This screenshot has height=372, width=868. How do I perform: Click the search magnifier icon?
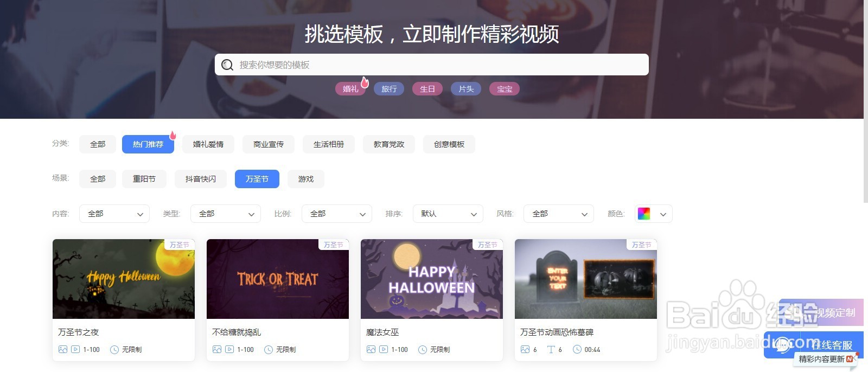coord(227,65)
